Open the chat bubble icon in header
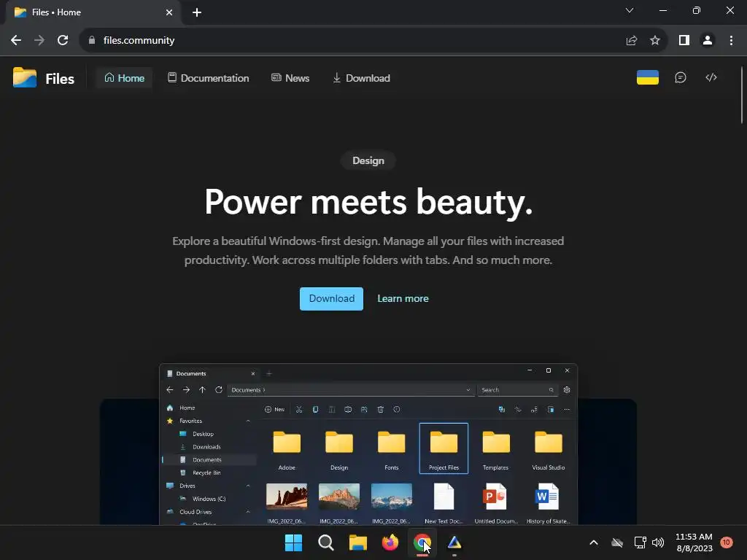 pyautogui.click(x=681, y=77)
